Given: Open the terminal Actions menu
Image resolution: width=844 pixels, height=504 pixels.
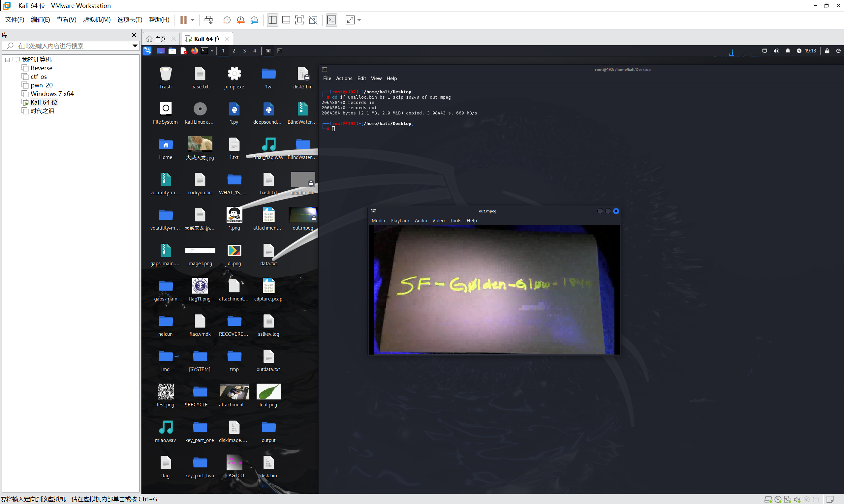Looking at the screenshot, I should 344,79.
